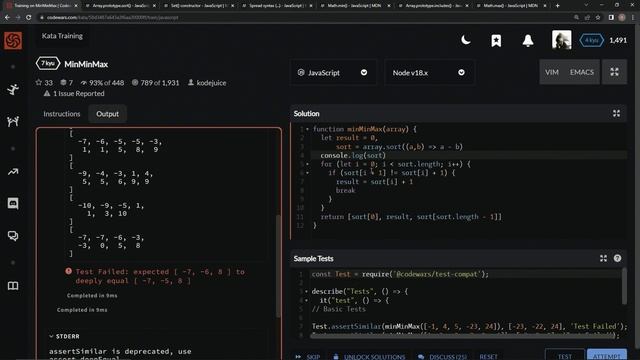Bookmark this kata with the bookmark icon
Image resolution: width=640 pixels, height=360 pixels.
(496, 40)
